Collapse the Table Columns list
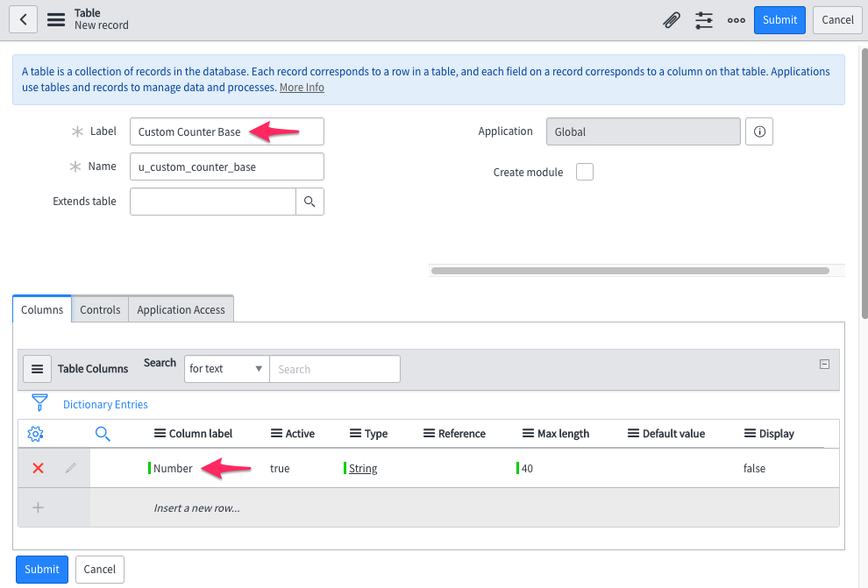The width and height of the screenshot is (868, 588). coord(824,362)
